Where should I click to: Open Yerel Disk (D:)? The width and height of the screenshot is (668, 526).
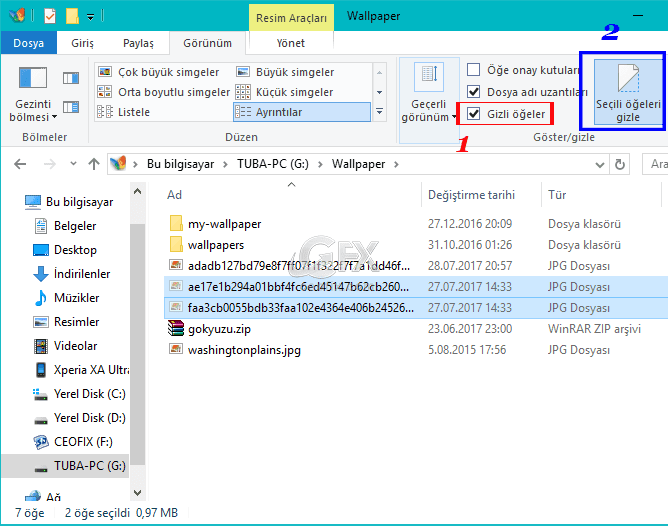pyautogui.click(x=79, y=418)
